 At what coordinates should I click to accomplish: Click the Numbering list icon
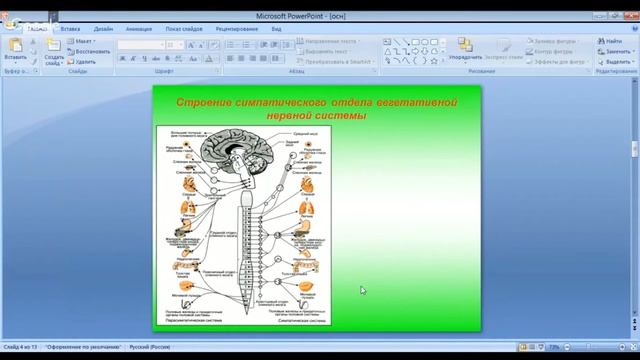click(x=247, y=45)
